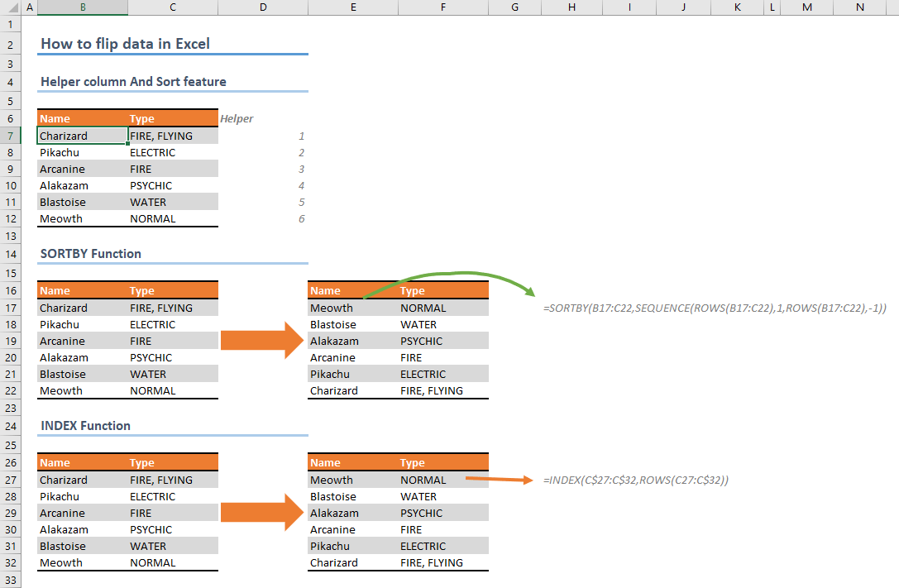Click row number 33
Image resolution: width=899 pixels, height=588 pixels.
point(11,579)
